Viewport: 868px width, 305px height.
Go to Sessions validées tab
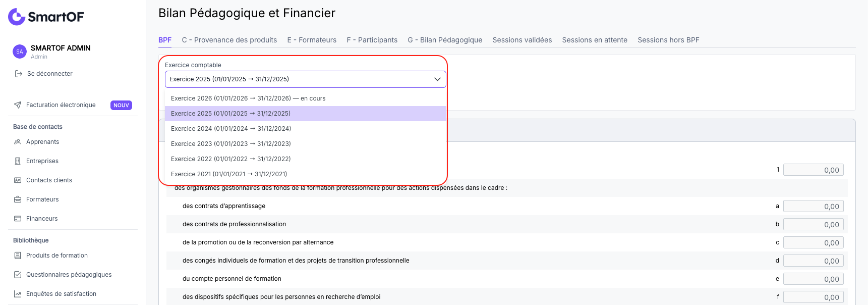(x=522, y=40)
